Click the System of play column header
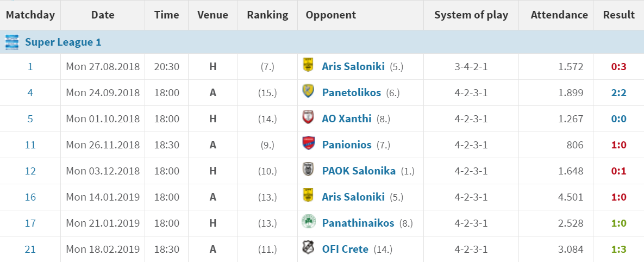The image size is (644, 262). [x=471, y=15]
